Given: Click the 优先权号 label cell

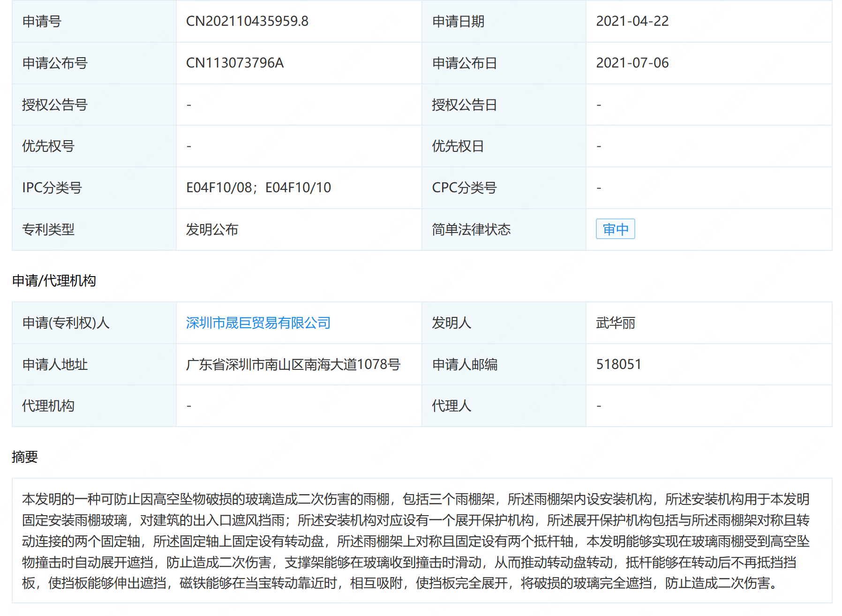Looking at the screenshot, I should coord(94,146).
